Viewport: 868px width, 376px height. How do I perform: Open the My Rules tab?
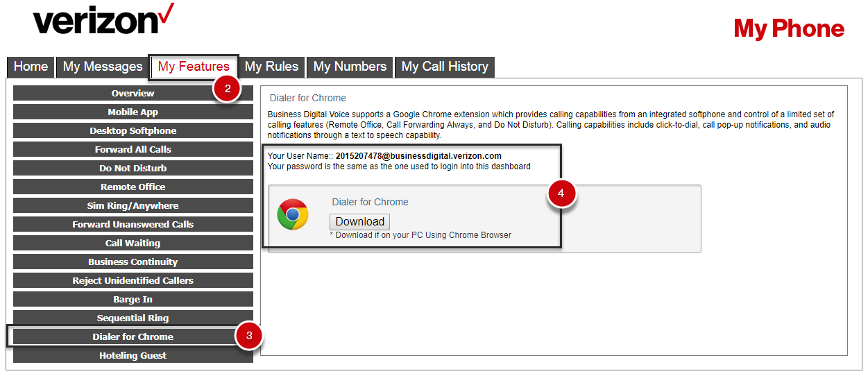[x=272, y=67]
